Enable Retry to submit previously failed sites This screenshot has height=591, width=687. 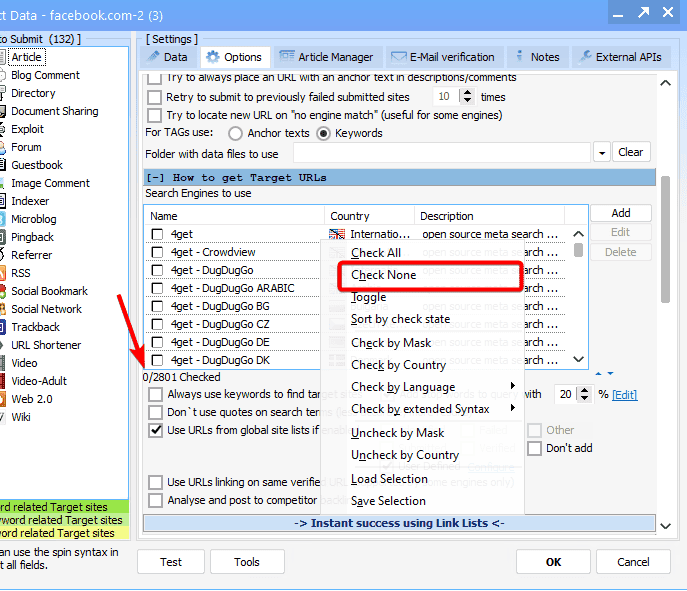pos(154,97)
